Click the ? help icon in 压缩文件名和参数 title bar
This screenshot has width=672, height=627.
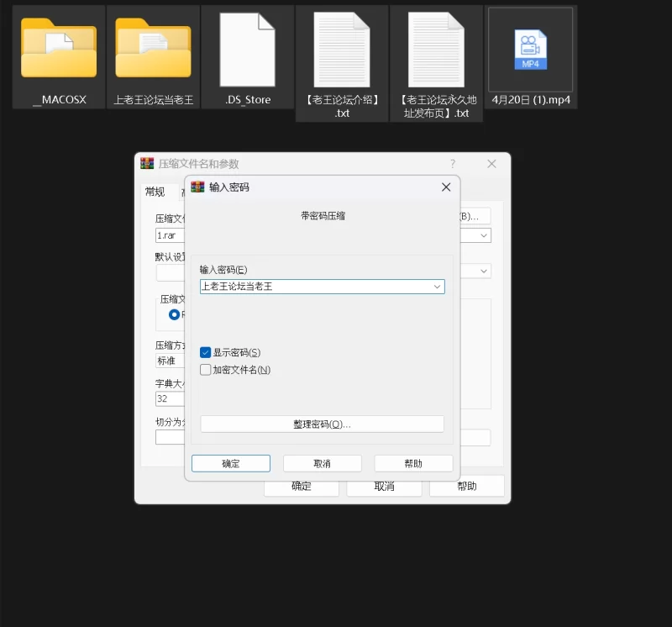click(x=453, y=164)
